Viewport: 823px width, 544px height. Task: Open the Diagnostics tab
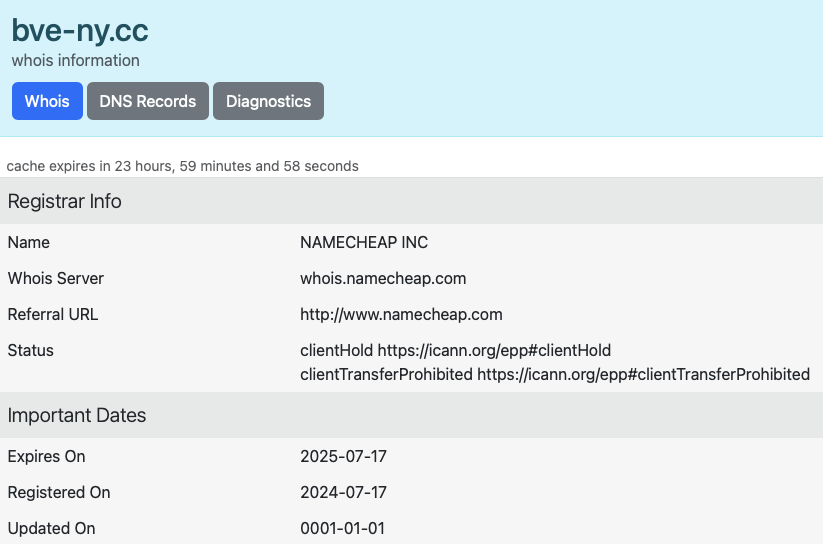click(268, 101)
